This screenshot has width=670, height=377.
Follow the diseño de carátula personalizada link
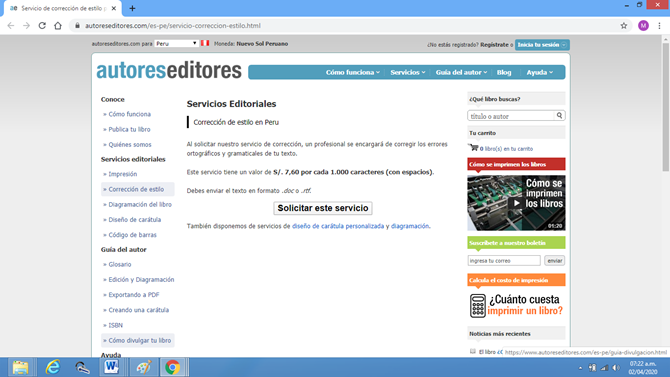338,226
